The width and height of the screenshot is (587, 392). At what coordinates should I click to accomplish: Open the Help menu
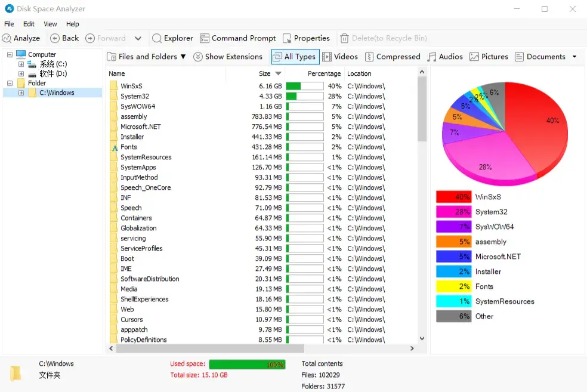point(73,24)
